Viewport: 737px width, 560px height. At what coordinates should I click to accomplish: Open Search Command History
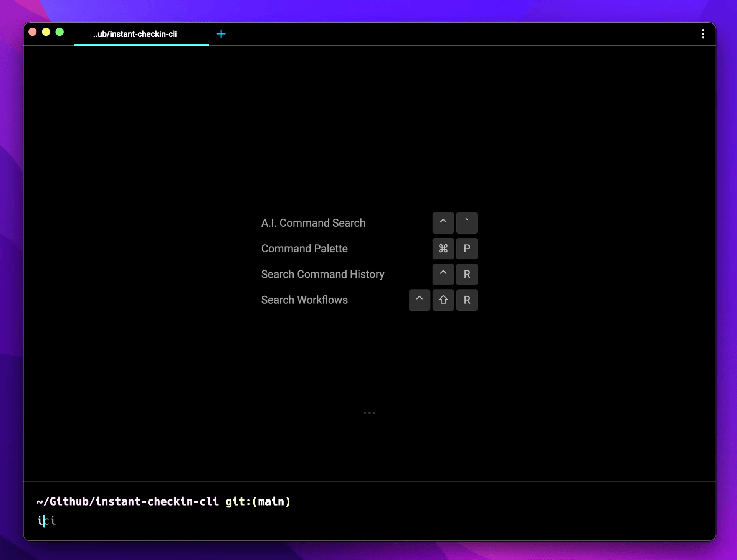pos(322,274)
